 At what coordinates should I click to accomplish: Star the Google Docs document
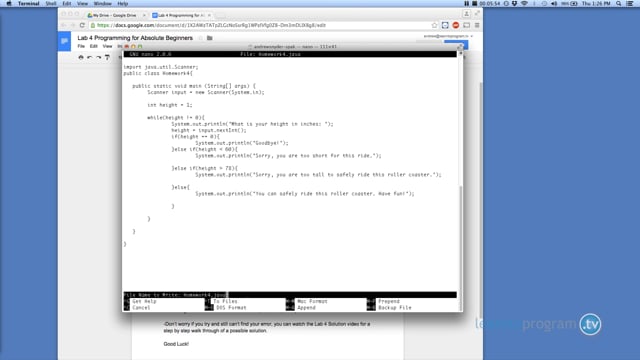200,38
